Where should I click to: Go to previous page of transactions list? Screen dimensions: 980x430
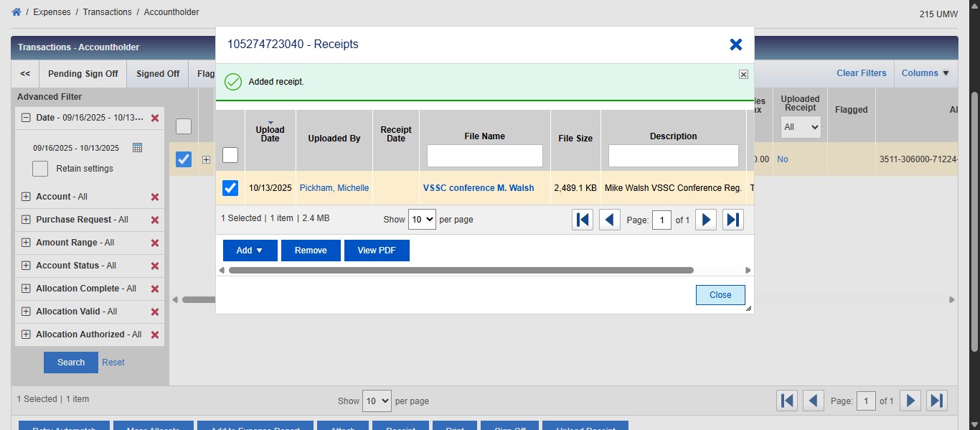[813, 401]
